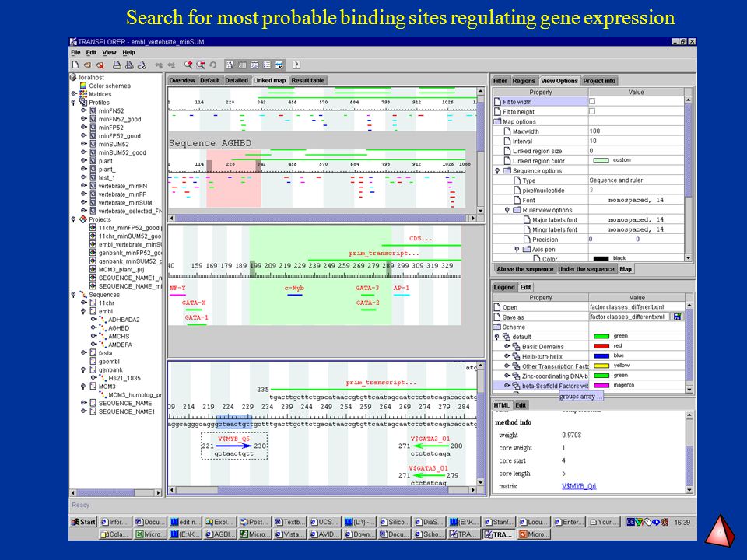Screen dimensions: 747x560
Task: Open the Filter tab
Action: 500,81
